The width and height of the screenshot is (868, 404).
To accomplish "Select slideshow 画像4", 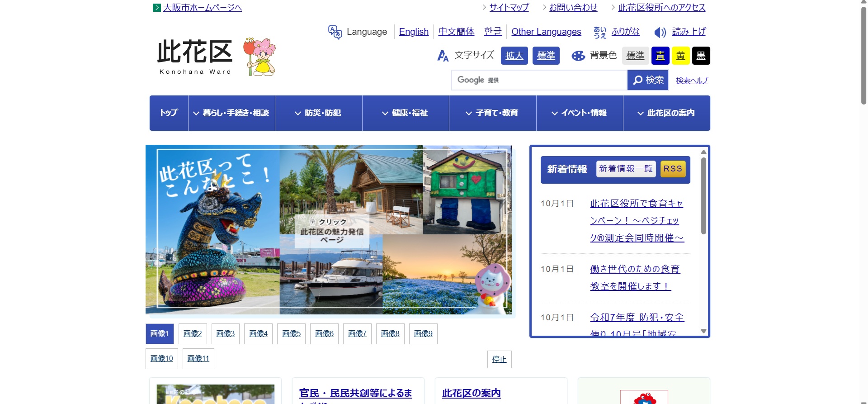I will tap(259, 334).
